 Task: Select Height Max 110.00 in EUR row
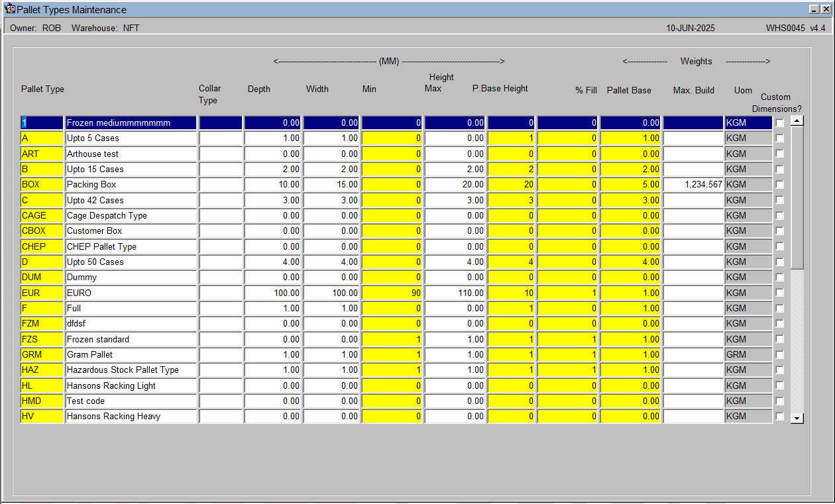pyautogui.click(x=455, y=293)
